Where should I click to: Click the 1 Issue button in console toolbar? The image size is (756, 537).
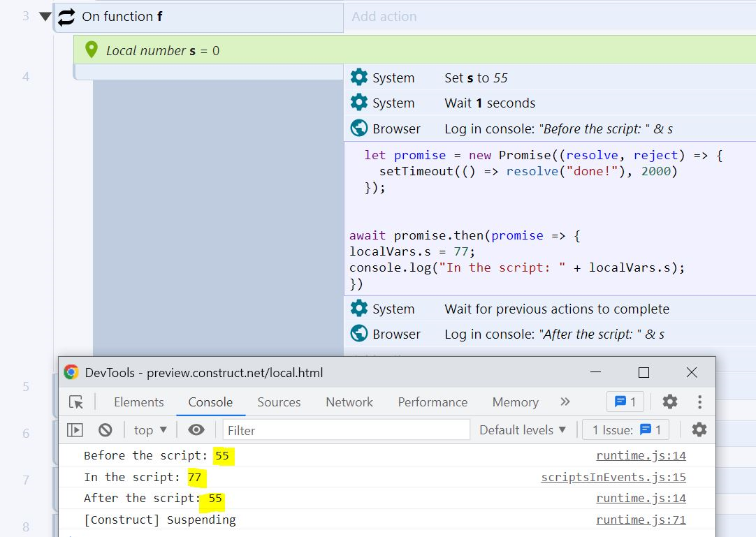[625, 429]
